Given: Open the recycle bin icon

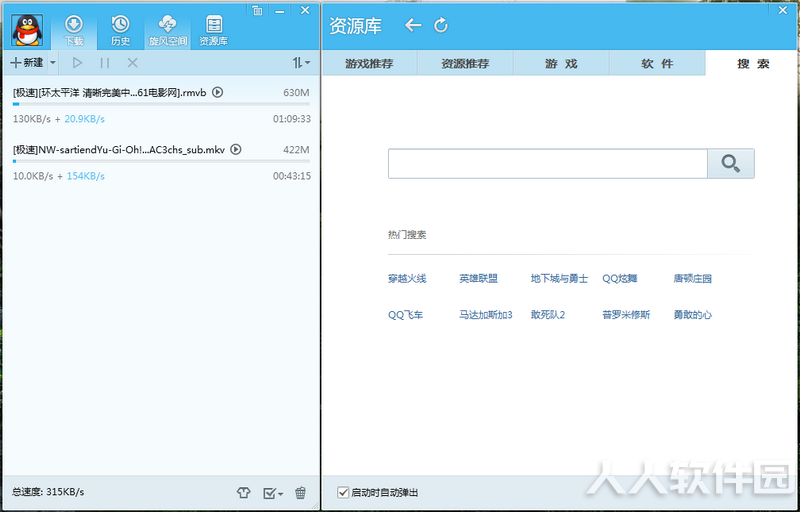Looking at the screenshot, I should pyautogui.click(x=301, y=493).
